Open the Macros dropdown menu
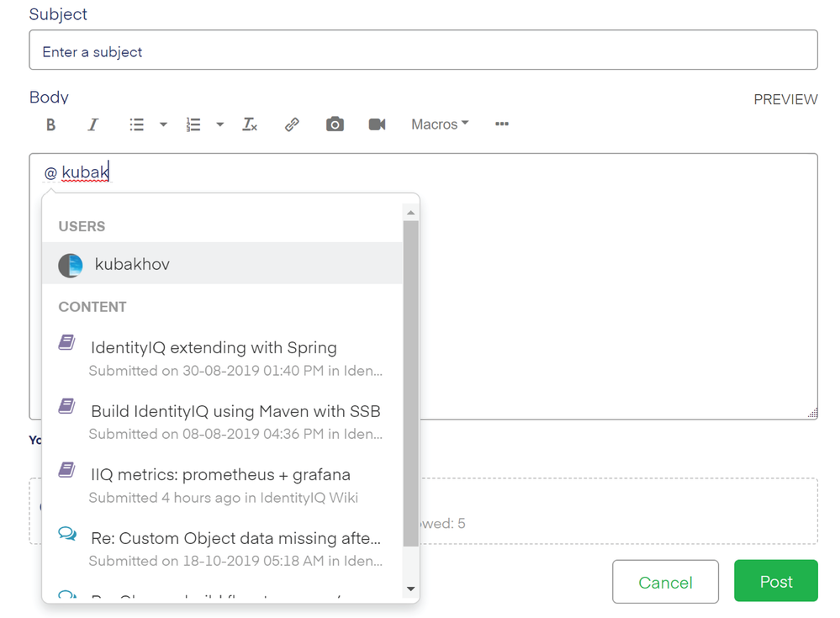 (x=439, y=124)
